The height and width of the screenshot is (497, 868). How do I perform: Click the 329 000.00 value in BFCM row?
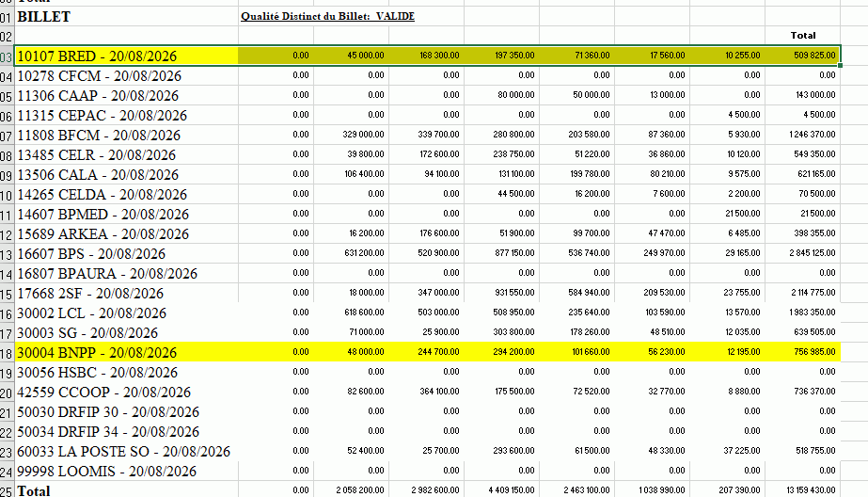click(363, 135)
